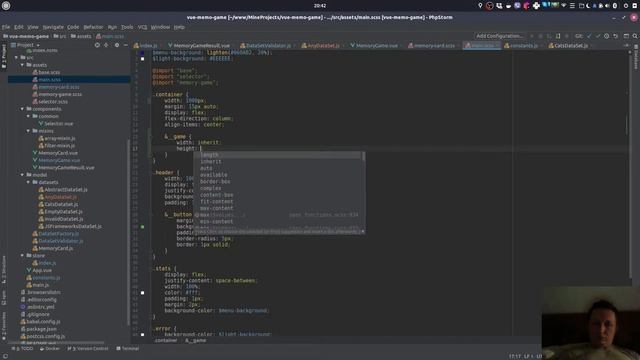Open package.json from project tree
The height and width of the screenshot is (360, 640).
[x=38, y=329]
